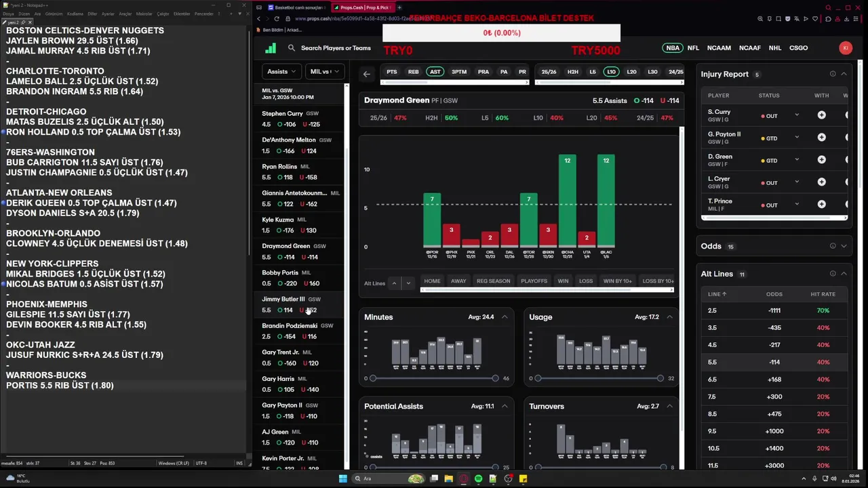Screen dimensions: 868x488
Task: Select Bobby Portis in the player list
Action: (301, 278)
